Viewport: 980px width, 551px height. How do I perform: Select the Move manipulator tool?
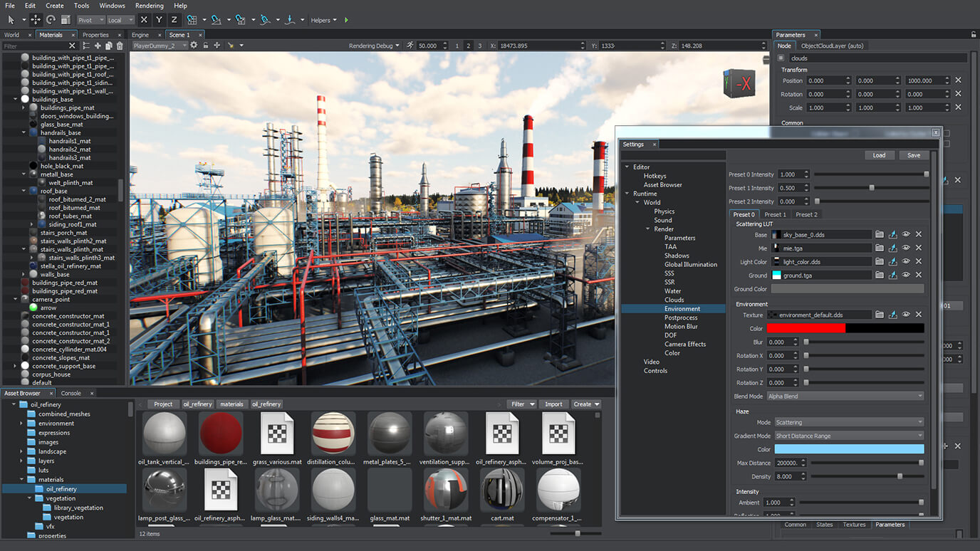click(x=36, y=20)
